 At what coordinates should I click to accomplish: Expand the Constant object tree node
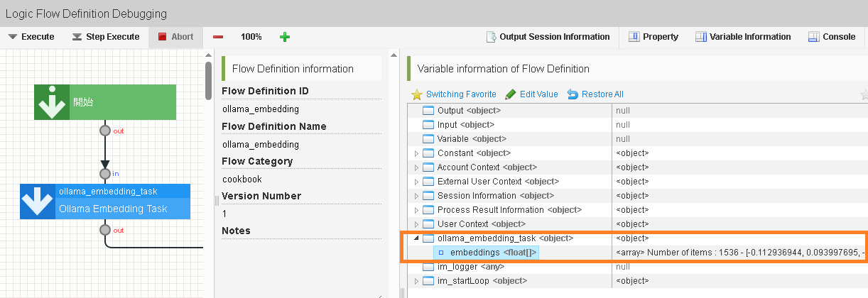click(x=417, y=153)
